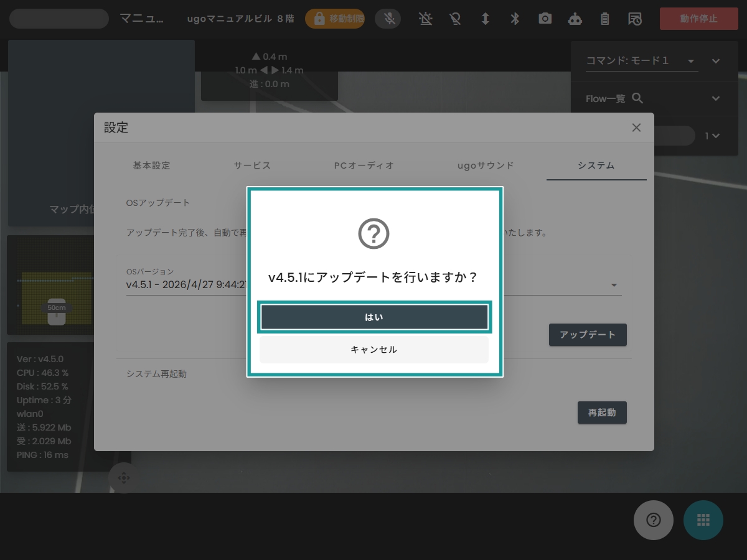Click the camera icon in top bar
Image resolution: width=747 pixels, height=560 pixels.
545,19
